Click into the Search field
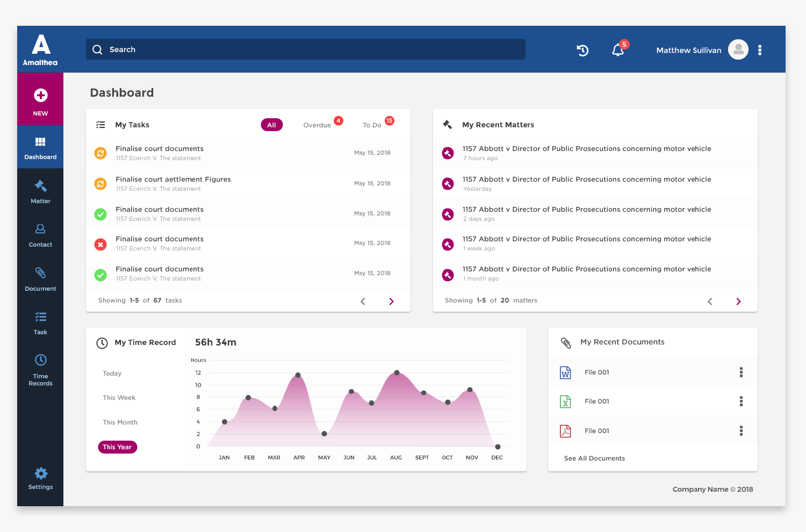This screenshot has width=806, height=532. pos(305,49)
